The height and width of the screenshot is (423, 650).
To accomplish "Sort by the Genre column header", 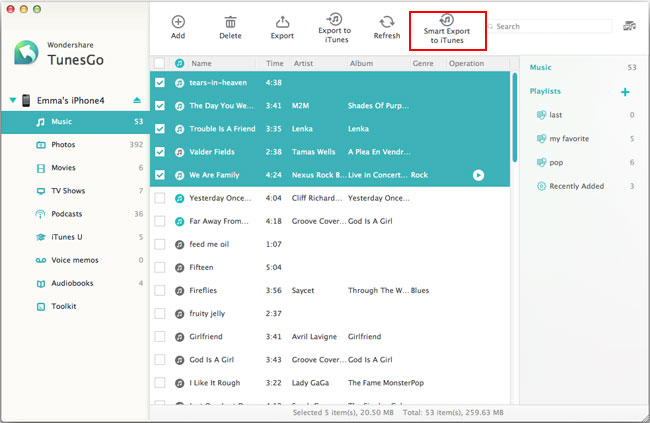I will tap(423, 63).
